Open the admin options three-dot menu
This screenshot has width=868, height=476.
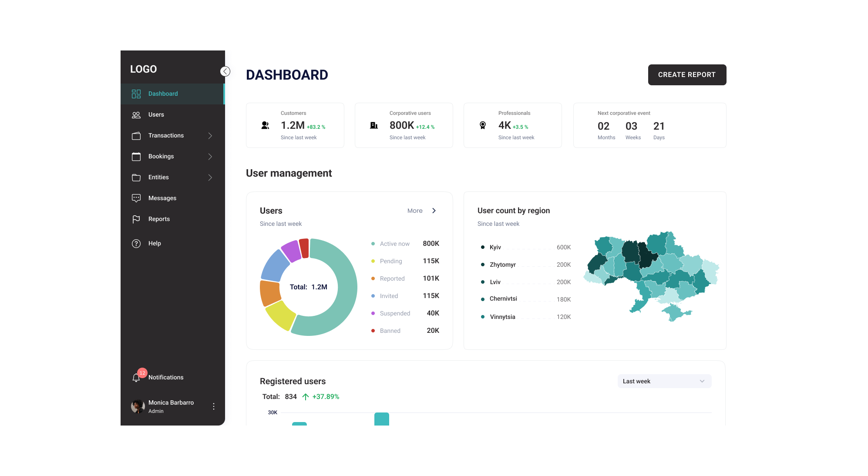click(214, 406)
